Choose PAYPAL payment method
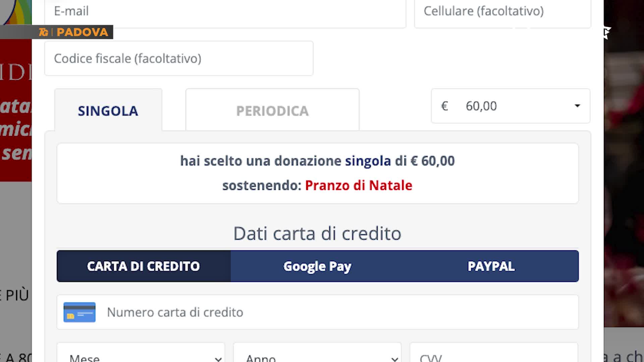The width and height of the screenshot is (644, 362). [491, 266]
